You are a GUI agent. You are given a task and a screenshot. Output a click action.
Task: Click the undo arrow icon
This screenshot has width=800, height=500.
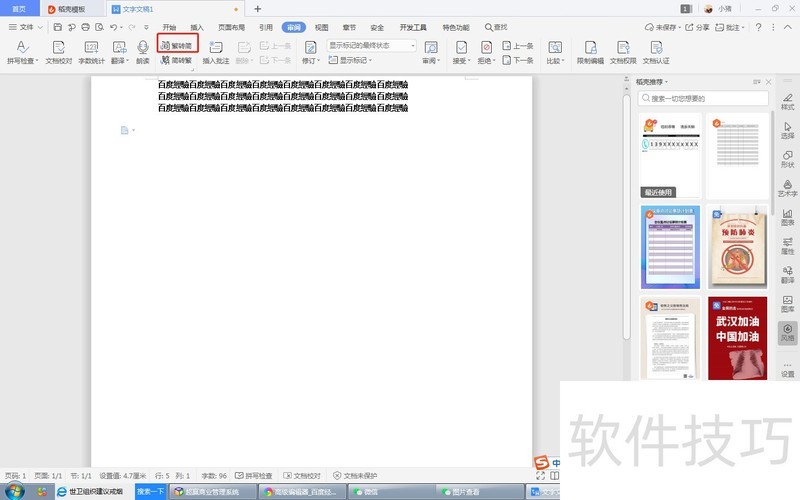113,27
